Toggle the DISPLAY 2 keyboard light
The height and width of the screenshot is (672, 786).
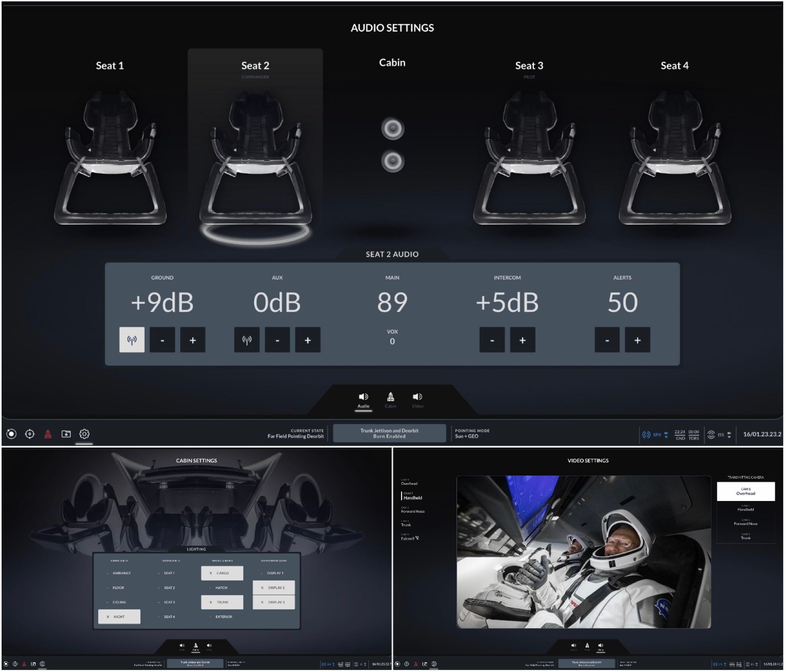click(274, 587)
